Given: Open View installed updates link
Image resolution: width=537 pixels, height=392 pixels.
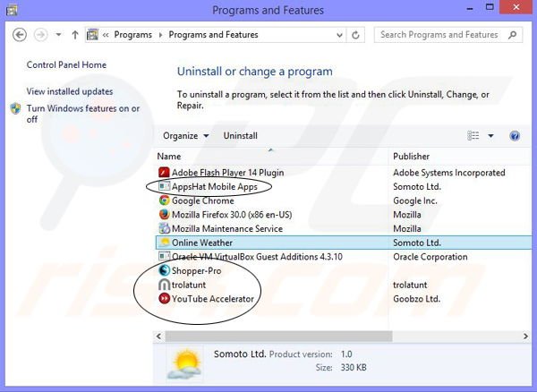Looking at the screenshot, I should click(x=70, y=91).
